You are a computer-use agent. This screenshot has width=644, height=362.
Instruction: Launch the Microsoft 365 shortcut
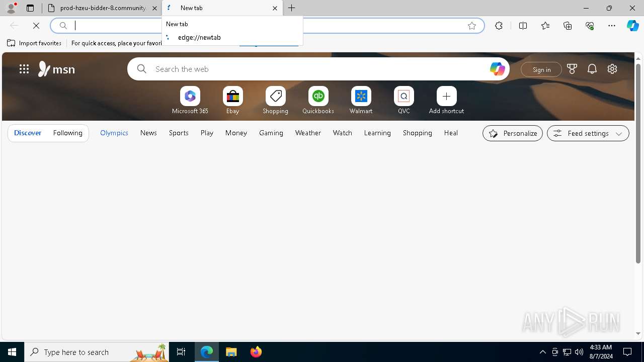pos(190,101)
